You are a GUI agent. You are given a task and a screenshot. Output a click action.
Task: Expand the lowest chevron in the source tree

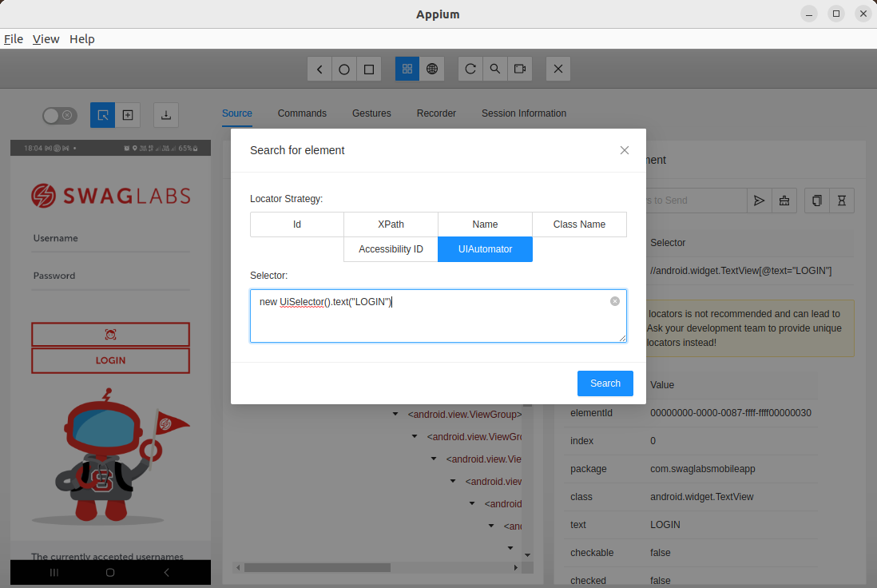pyautogui.click(x=510, y=548)
